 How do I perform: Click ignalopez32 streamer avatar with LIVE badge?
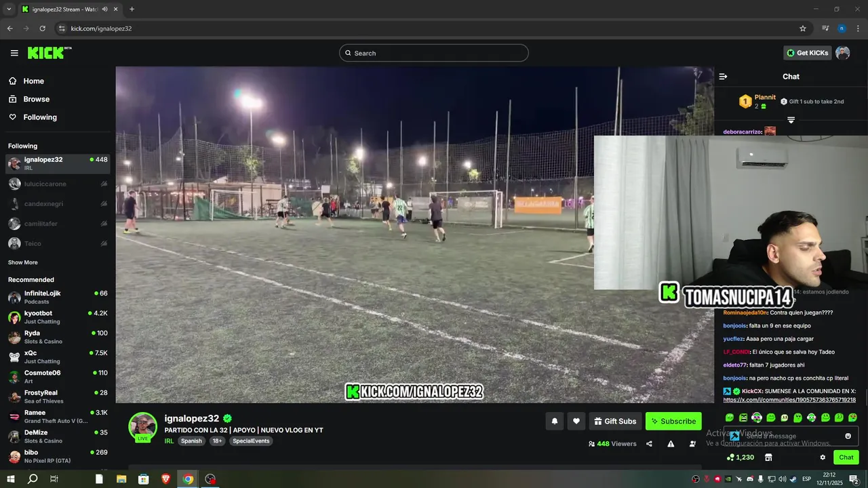(x=142, y=427)
